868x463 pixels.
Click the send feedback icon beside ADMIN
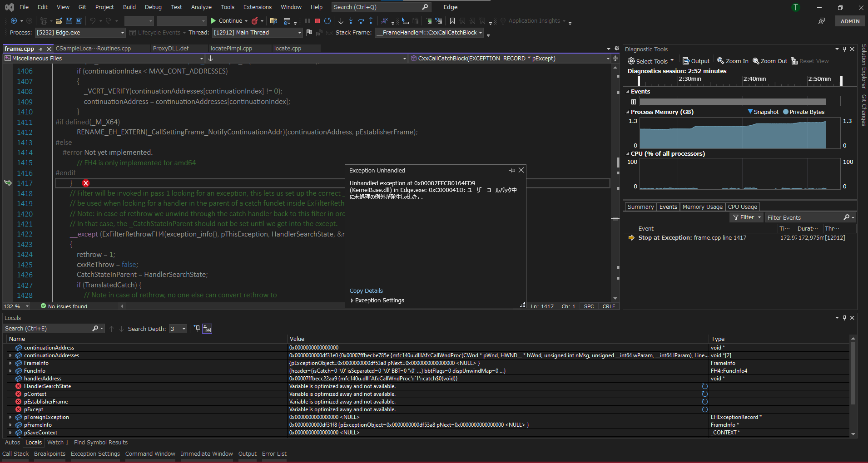pos(822,21)
